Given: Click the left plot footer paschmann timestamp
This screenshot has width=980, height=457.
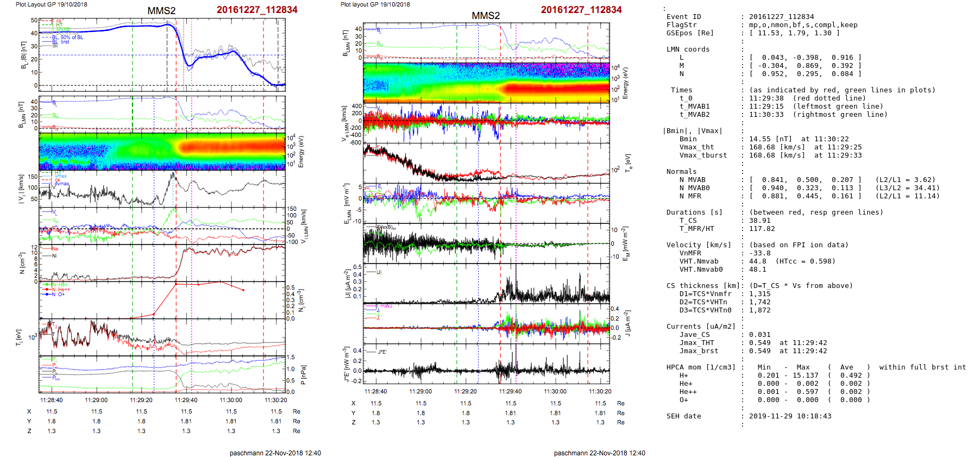Looking at the screenshot, I should [x=275, y=453].
